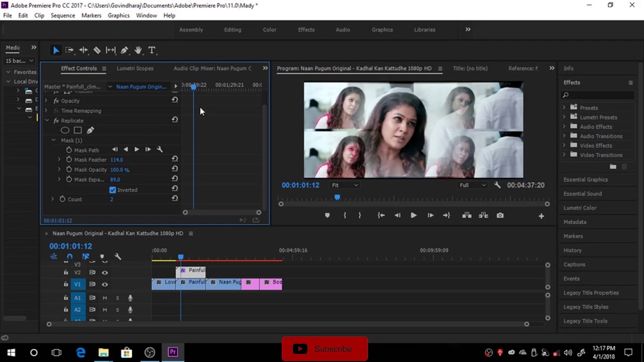Open the Button Editor plus icon

pos(541,216)
